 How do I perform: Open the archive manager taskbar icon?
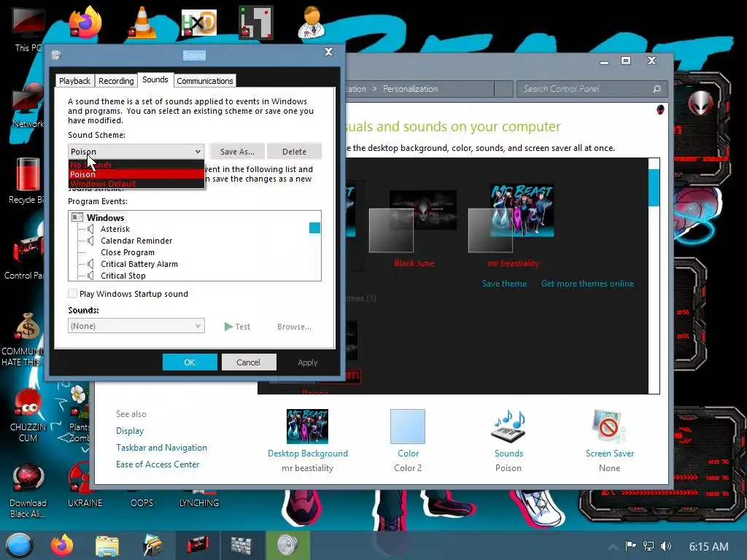(x=153, y=545)
